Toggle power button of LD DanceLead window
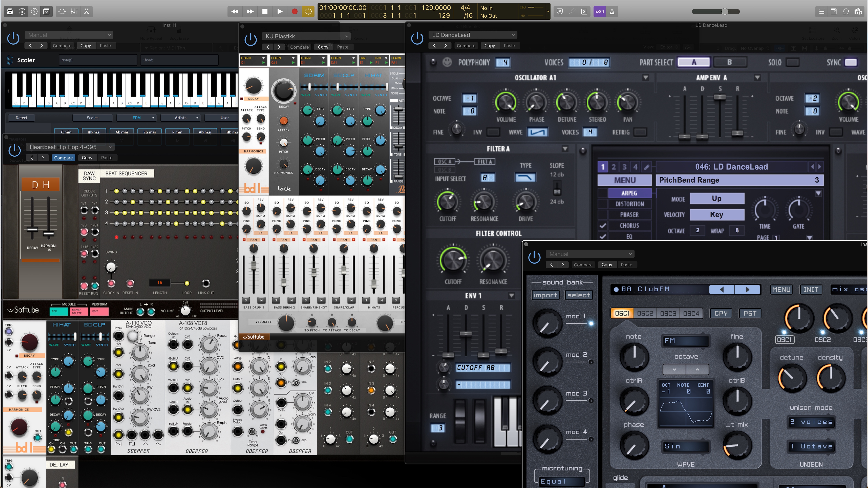The image size is (868, 488). pos(417,38)
